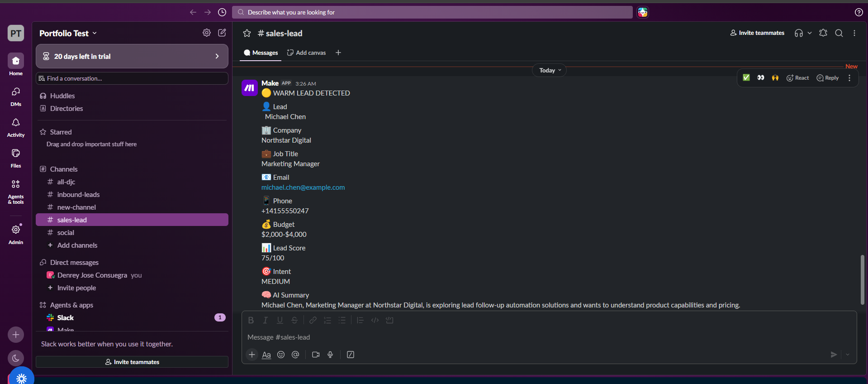Open the Add canvas tab

[x=307, y=53]
